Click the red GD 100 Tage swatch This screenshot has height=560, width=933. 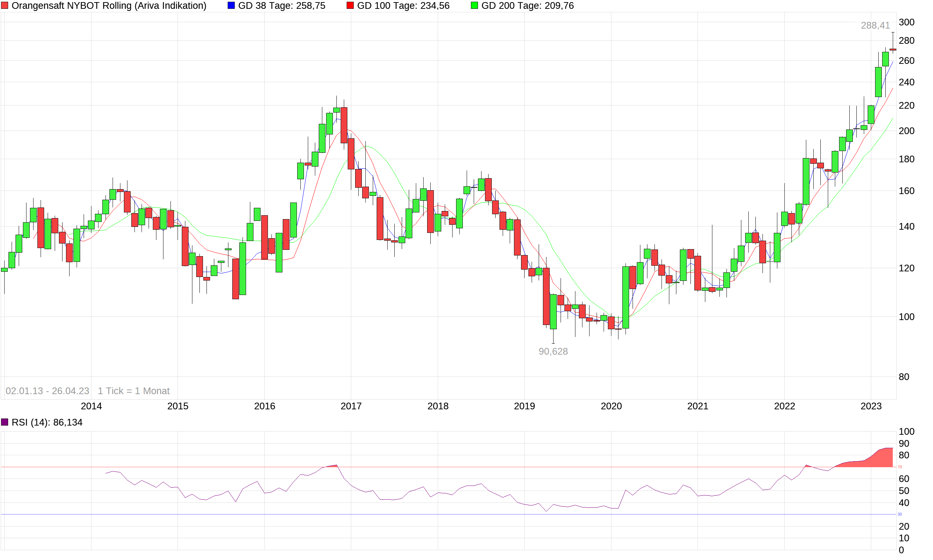[350, 6]
